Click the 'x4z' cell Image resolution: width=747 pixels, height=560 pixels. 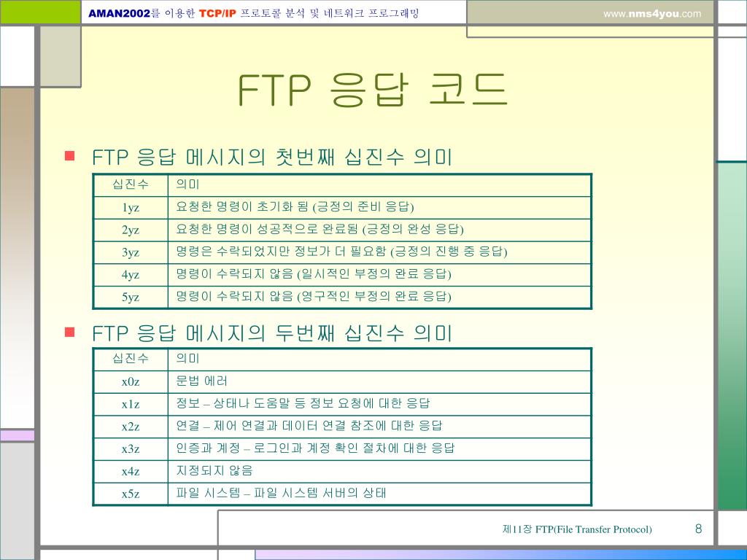131,472
